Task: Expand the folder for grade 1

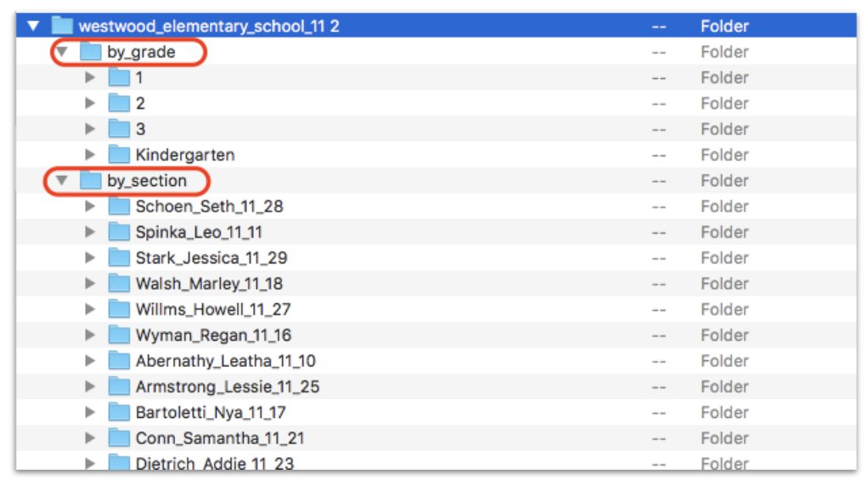Action: [x=91, y=77]
